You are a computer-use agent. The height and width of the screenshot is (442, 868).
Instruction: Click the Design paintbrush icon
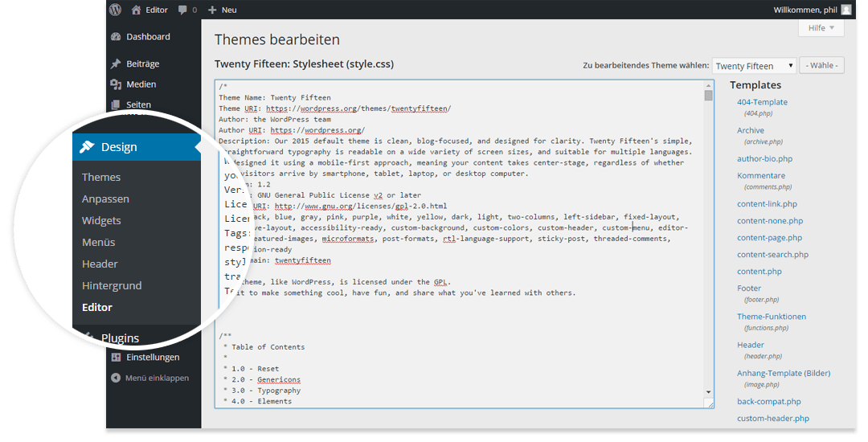pyautogui.click(x=87, y=146)
